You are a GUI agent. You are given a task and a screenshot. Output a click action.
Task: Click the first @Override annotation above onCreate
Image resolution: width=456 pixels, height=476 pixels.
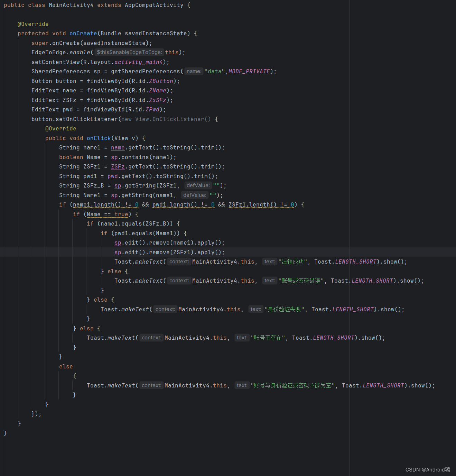pyautogui.click(x=33, y=24)
